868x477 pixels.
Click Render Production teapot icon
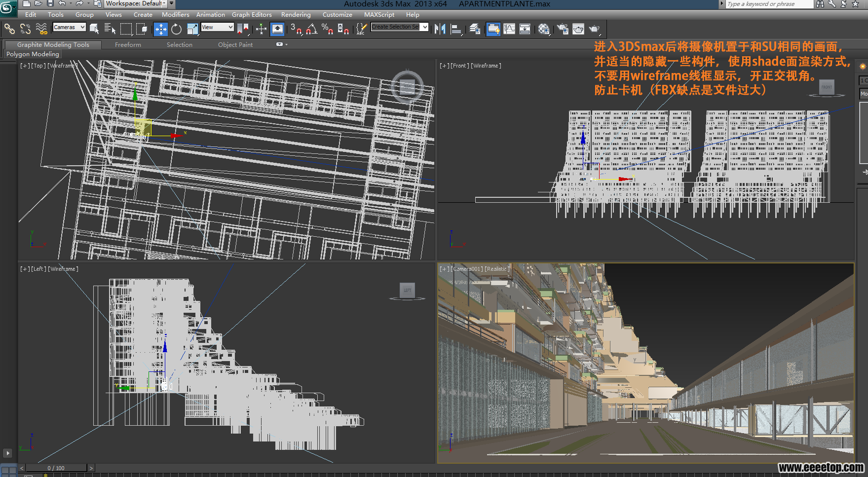coord(595,29)
